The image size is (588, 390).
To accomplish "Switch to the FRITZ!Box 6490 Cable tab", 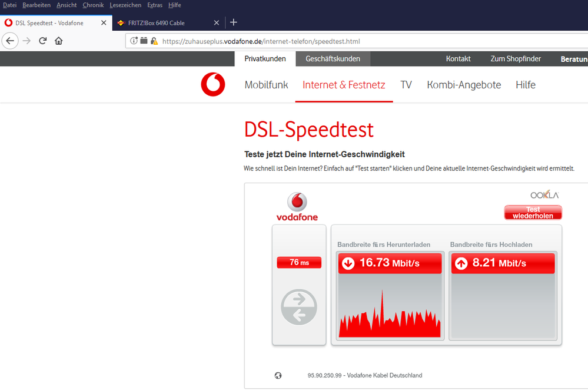I will pos(168,23).
